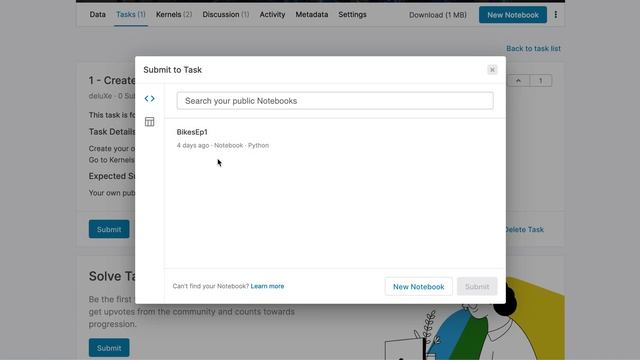Select the Notebooks code icon in dialog sidebar
The width and height of the screenshot is (640, 360).
[149, 98]
